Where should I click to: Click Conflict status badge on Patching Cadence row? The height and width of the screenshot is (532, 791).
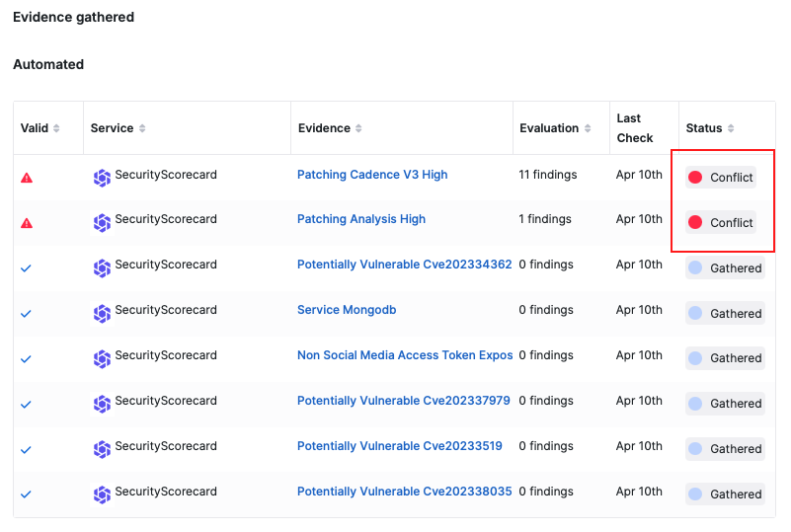click(720, 178)
